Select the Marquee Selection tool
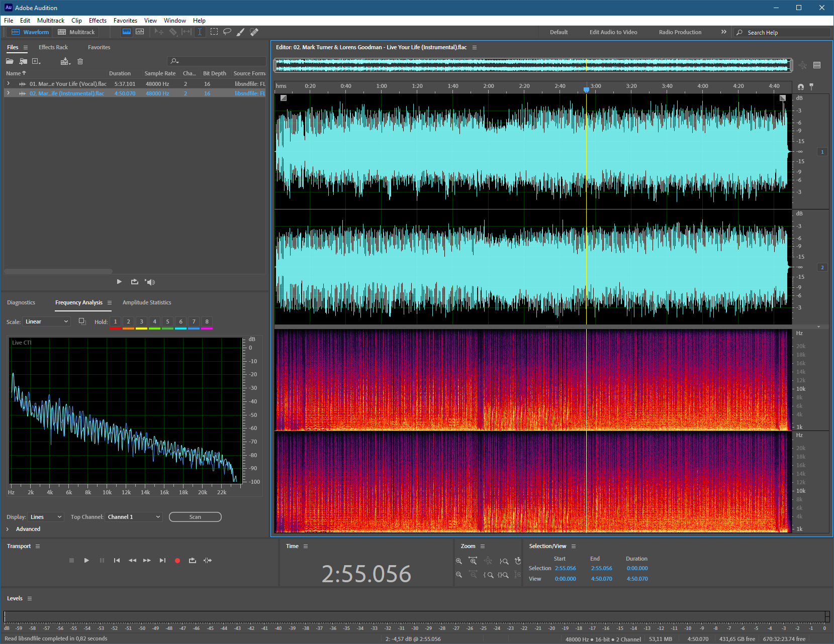The width and height of the screenshot is (834, 644). coord(214,32)
